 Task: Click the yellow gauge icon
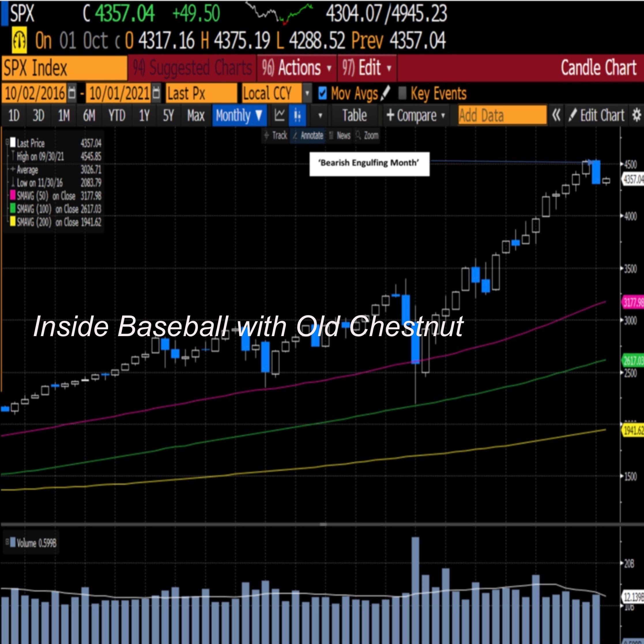(x=19, y=41)
